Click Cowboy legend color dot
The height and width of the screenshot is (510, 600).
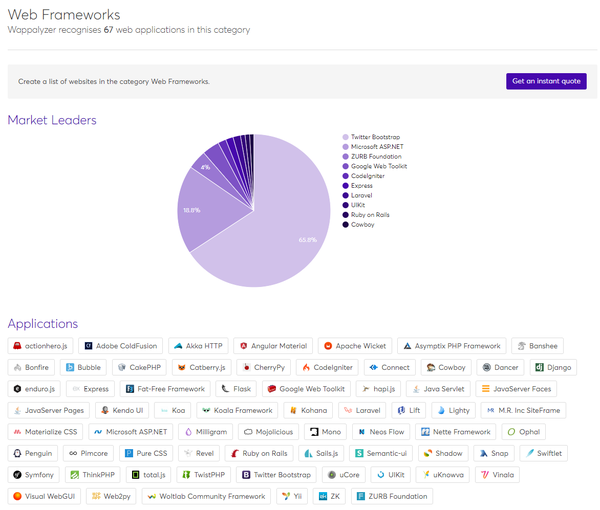pyautogui.click(x=346, y=225)
